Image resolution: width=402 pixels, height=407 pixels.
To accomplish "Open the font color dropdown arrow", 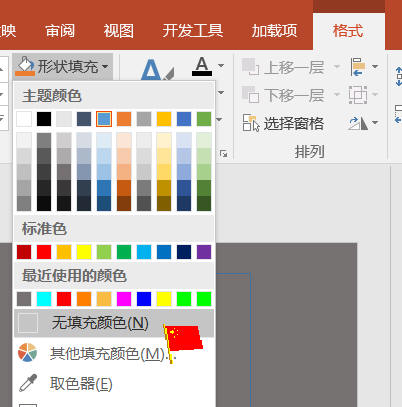I will (x=221, y=66).
